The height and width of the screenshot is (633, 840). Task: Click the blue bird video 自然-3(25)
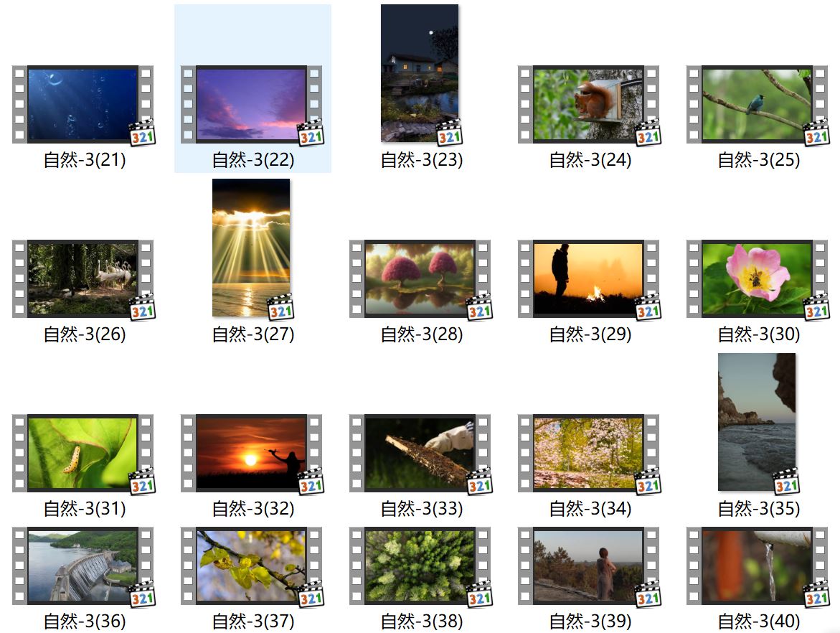[757, 105]
